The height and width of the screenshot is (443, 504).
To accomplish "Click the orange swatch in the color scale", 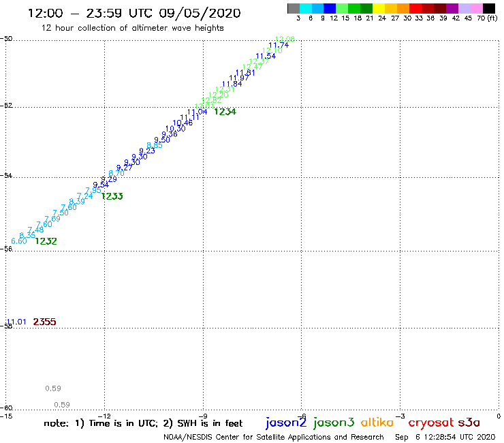I will point(403,8).
